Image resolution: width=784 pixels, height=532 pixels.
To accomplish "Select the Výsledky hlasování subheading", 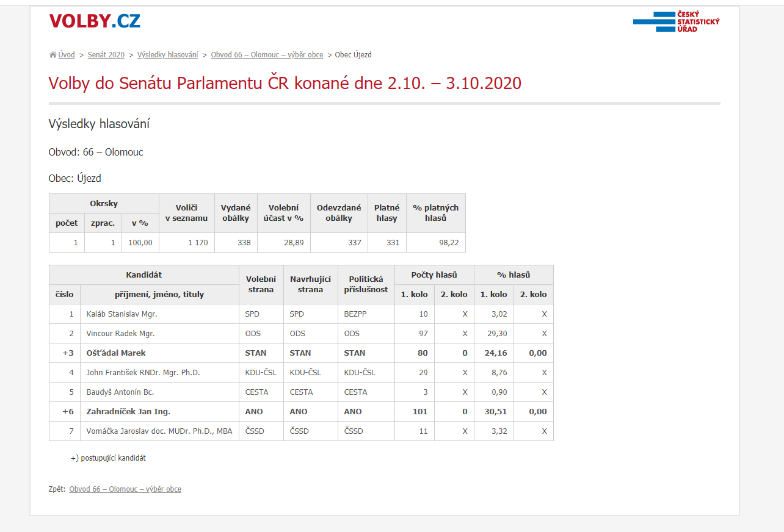I will point(100,124).
